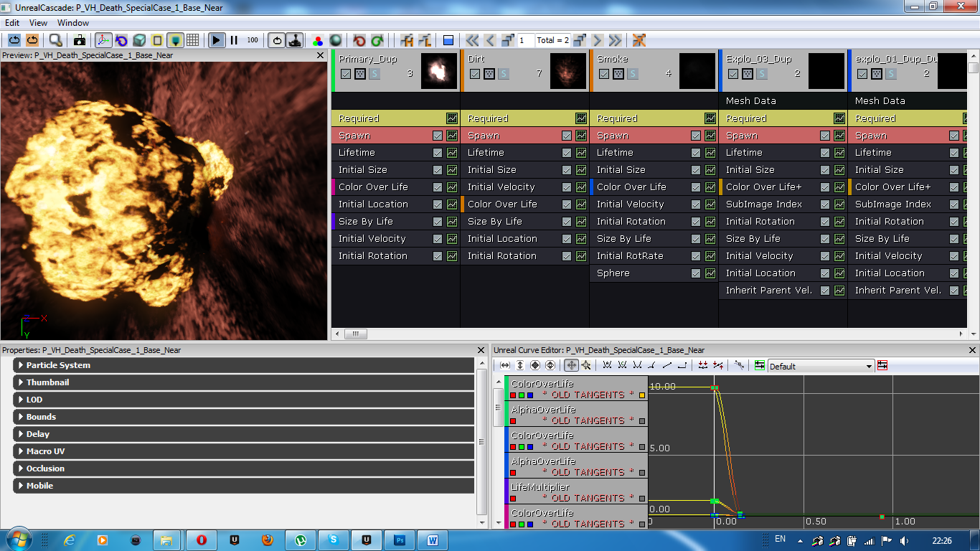Click the regenerate lowest LOD icon with H
Screen dimensions: 980x551
pos(407,40)
